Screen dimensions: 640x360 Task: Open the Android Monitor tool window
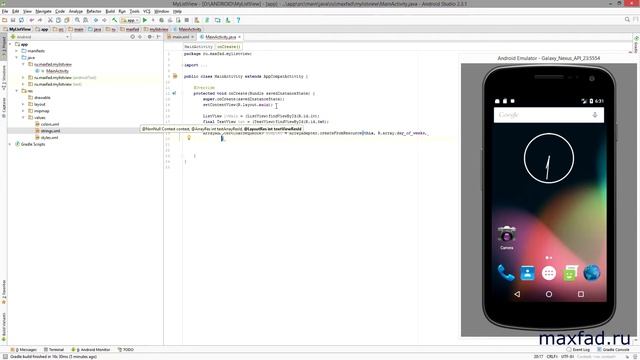(91, 350)
